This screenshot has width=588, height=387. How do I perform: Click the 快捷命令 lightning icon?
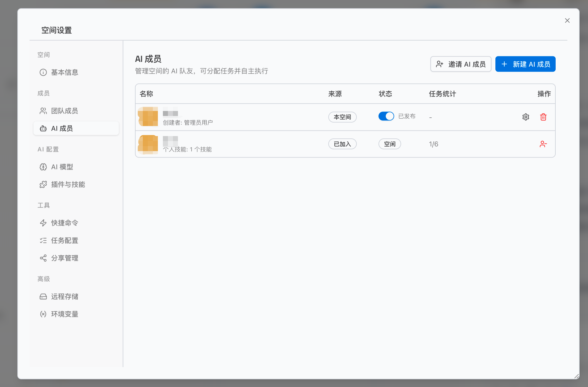tap(43, 223)
